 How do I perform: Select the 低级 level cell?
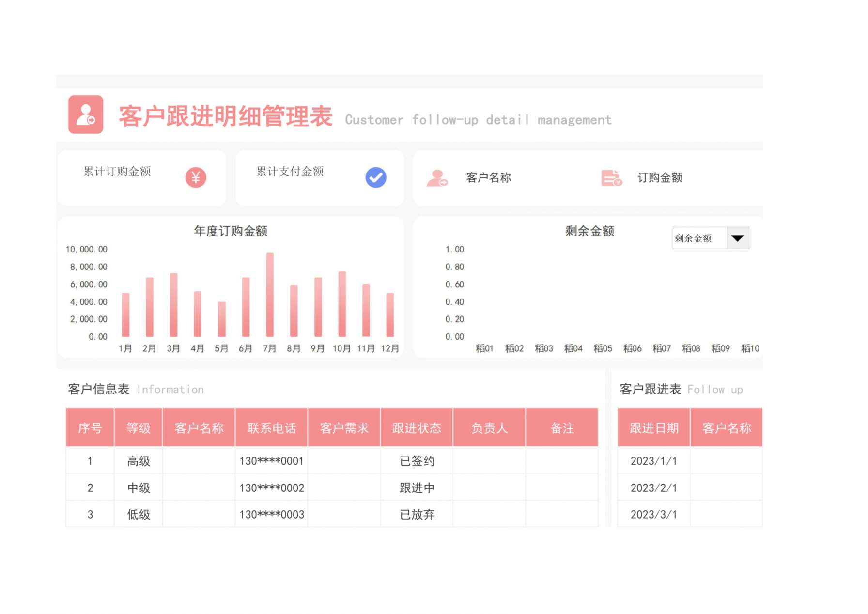[x=139, y=514]
